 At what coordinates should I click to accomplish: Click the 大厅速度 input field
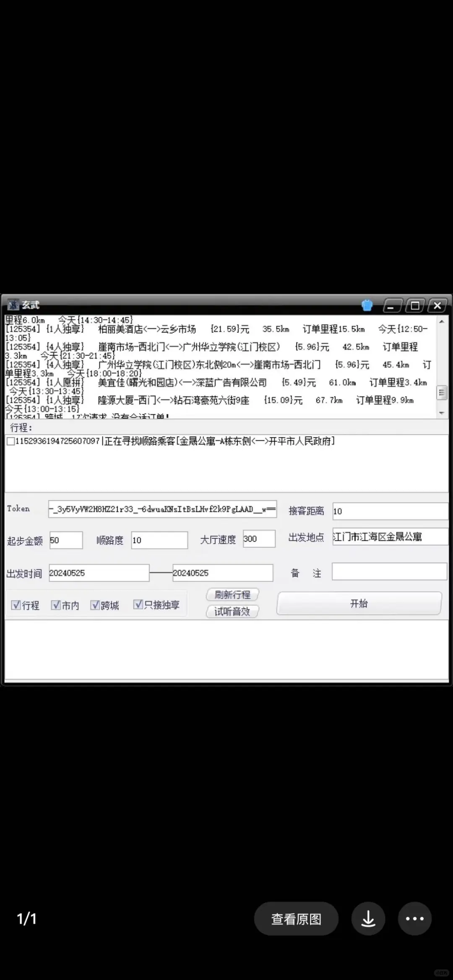(259, 539)
